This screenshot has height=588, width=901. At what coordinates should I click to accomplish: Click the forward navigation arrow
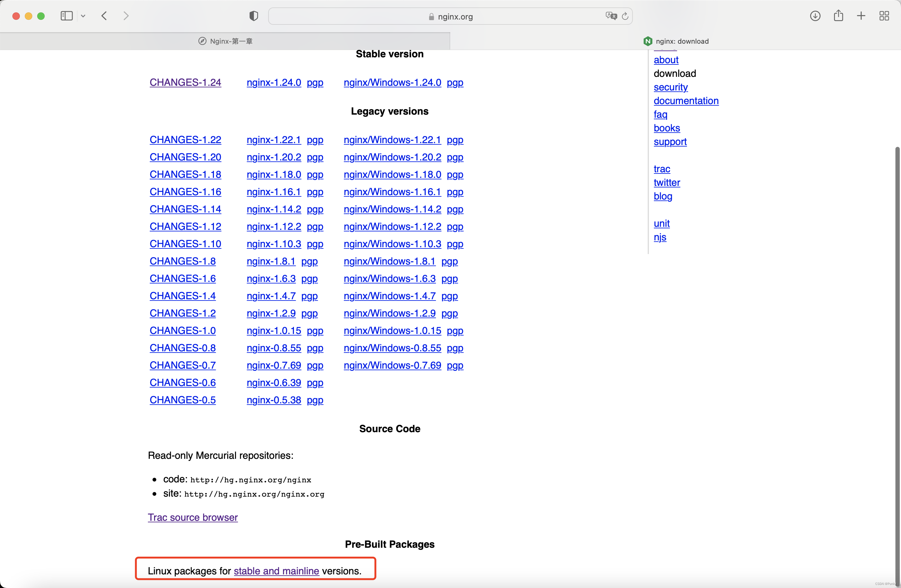tap(126, 16)
